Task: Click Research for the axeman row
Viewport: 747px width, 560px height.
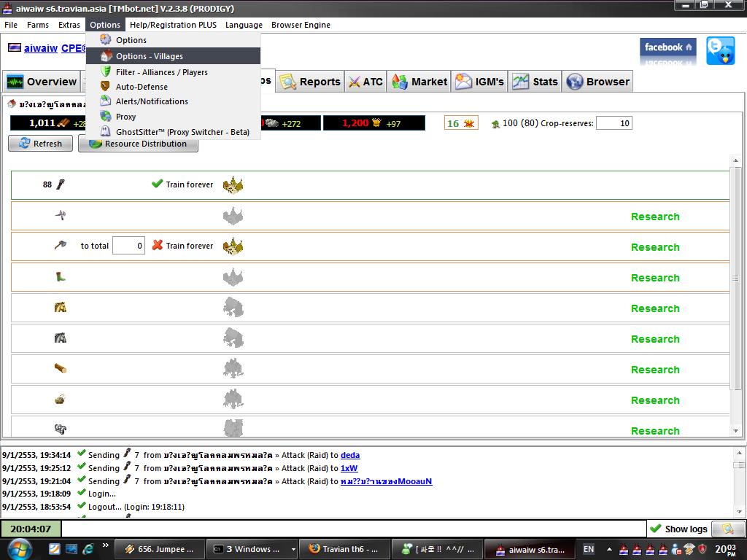Action: pos(655,247)
